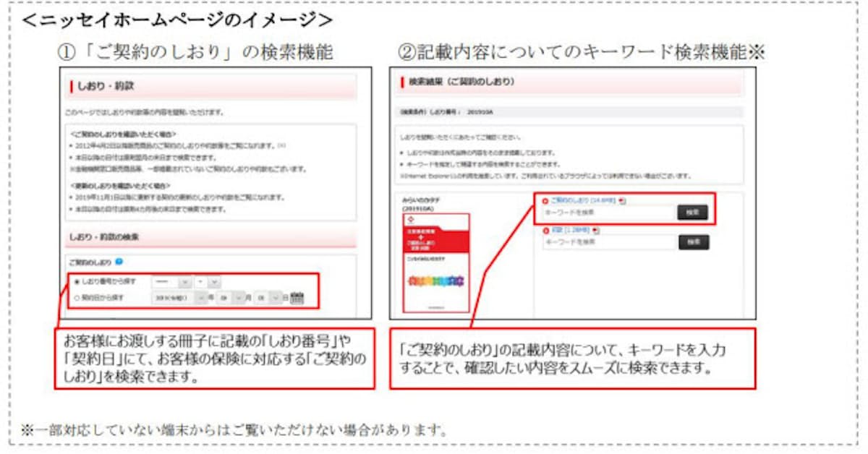Click the PDF icon after 約款 link
This screenshot has height=454, width=868.
pyautogui.click(x=594, y=230)
